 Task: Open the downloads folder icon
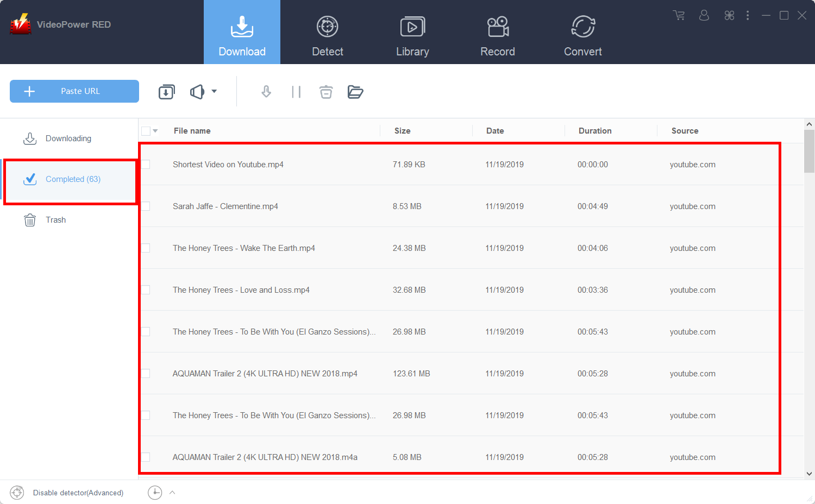355,91
